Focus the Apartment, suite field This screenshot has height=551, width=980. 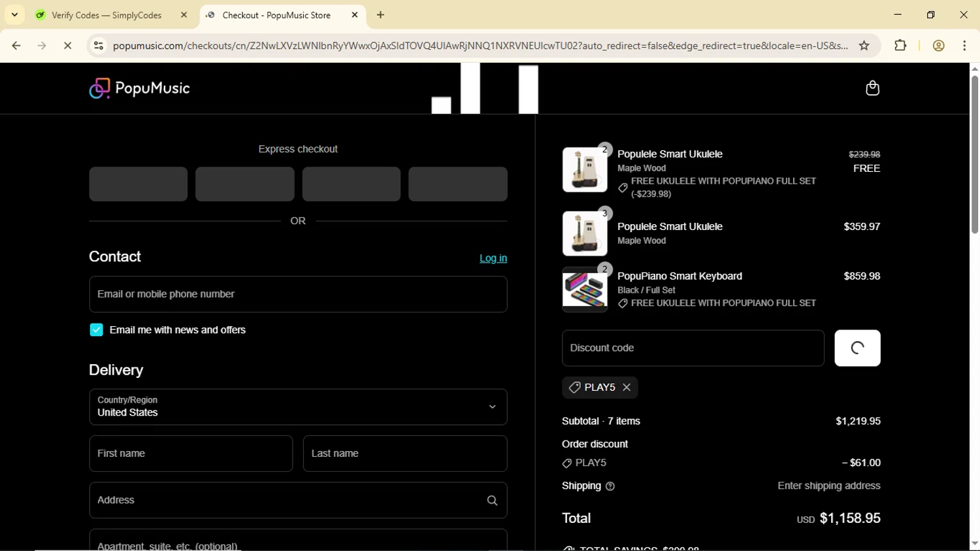pyautogui.click(x=298, y=540)
